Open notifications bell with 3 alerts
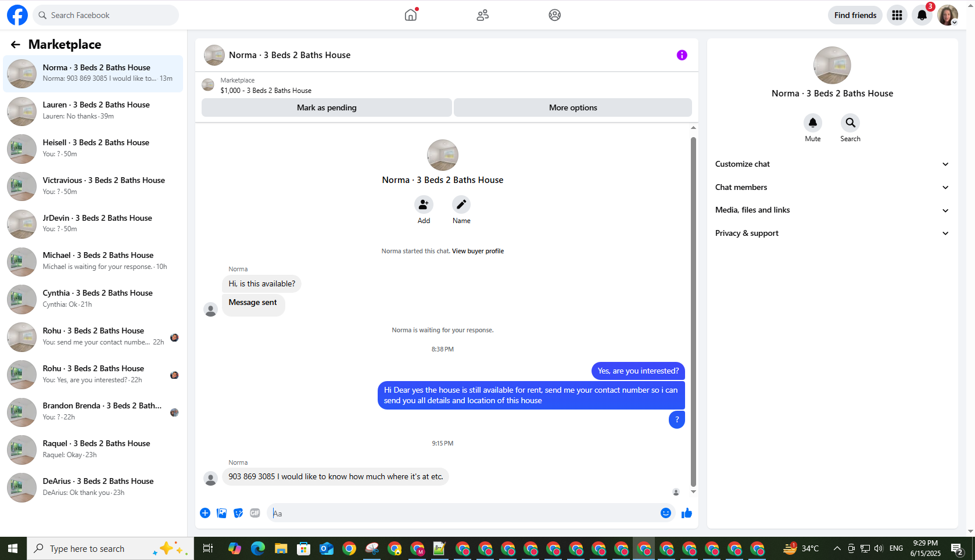This screenshot has width=975, height=560. click(x=922, y=15)
